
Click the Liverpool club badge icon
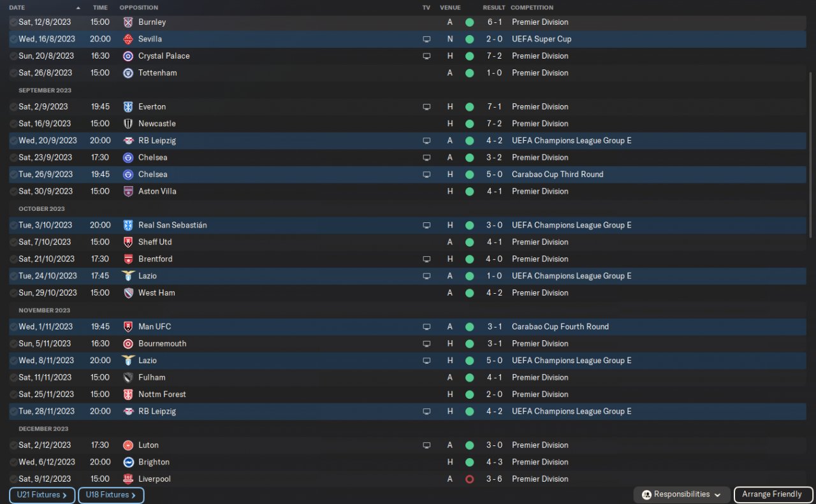tap(128, 479)
